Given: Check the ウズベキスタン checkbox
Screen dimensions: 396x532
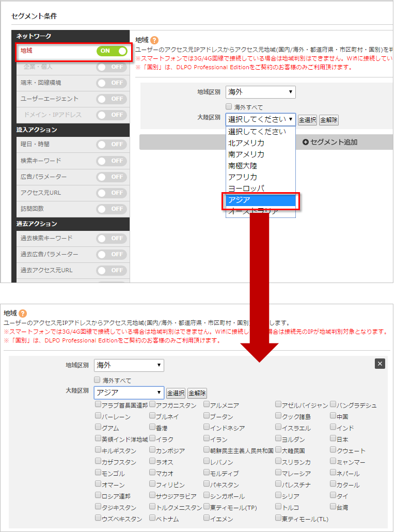Looking at the screenshot, I should pos(98,518).
